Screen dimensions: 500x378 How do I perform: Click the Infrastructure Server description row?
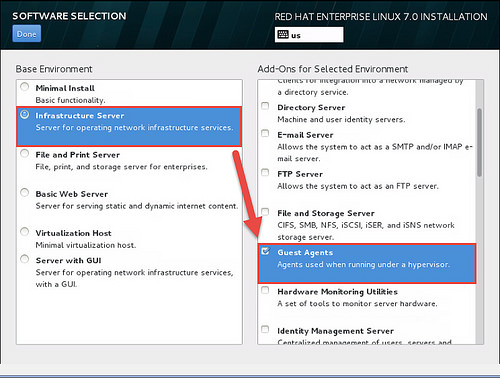(x=129, y=126)
